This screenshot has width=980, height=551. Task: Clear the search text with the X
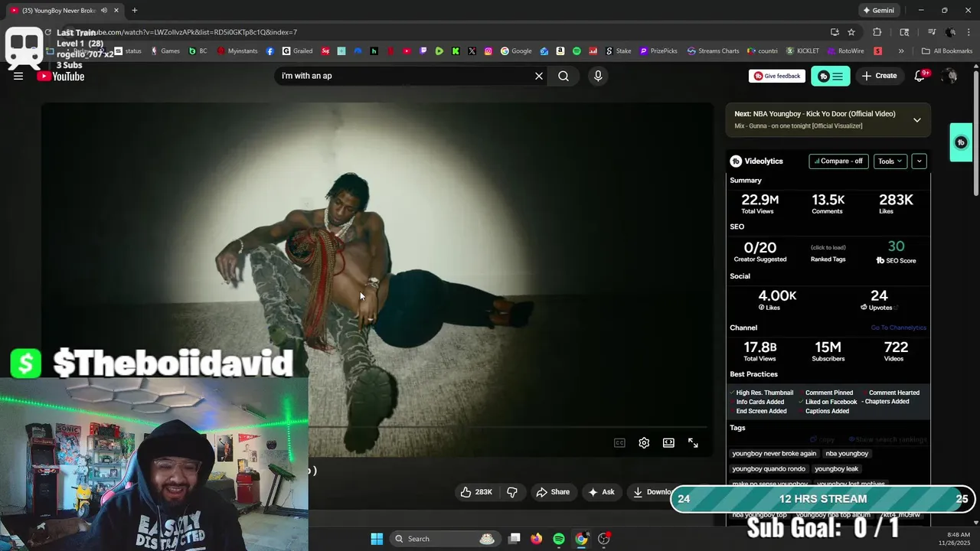pos(539,76)
